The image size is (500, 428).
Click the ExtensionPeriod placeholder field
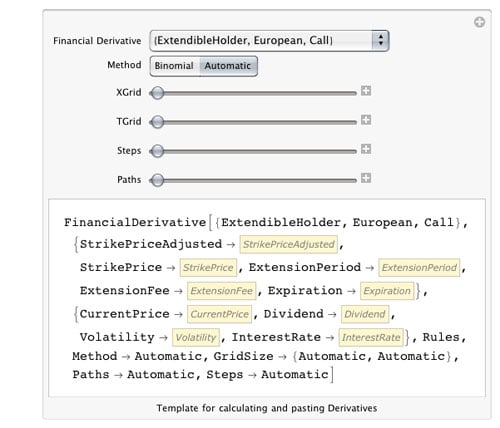[419, 268]
